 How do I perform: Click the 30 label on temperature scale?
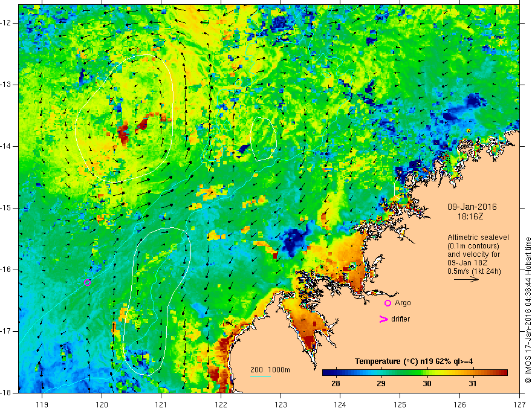(427, 384)
